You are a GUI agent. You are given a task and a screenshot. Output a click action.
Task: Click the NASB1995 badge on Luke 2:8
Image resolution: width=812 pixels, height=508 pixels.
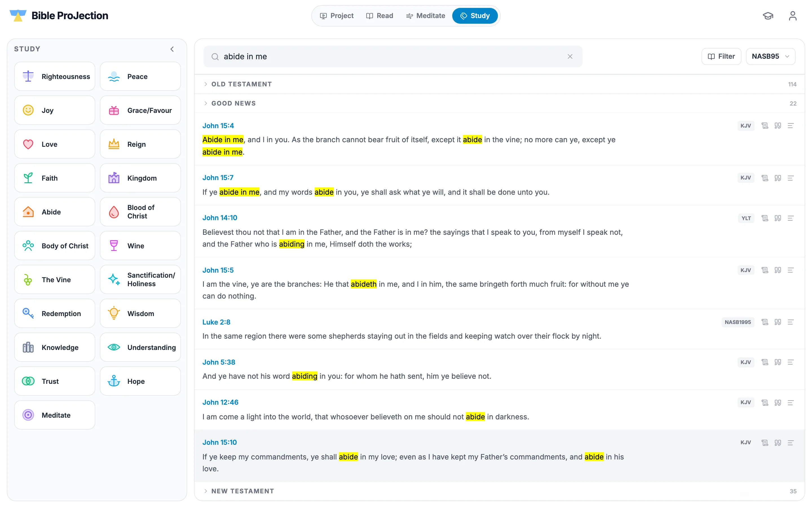(738, 322)
